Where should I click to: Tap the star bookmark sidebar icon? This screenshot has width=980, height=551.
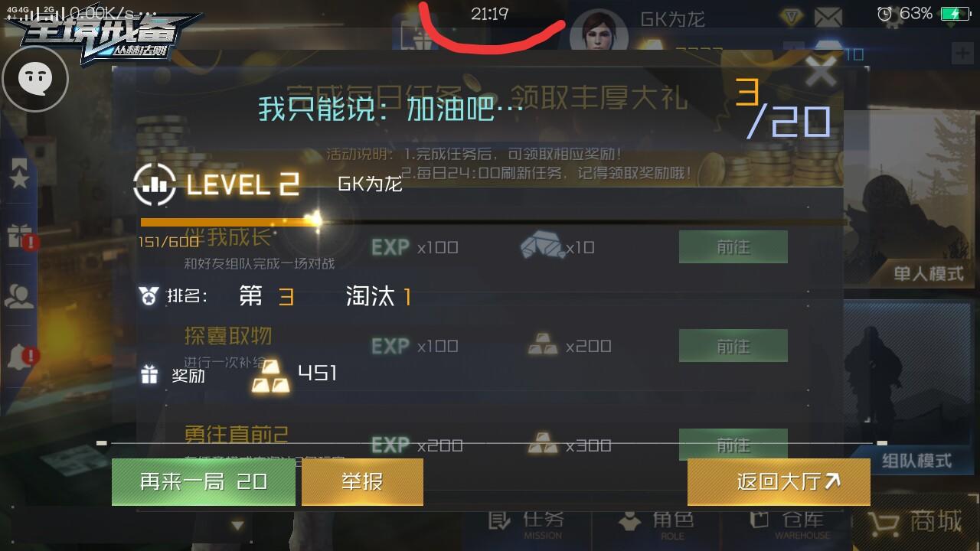[x=18, y=174]
